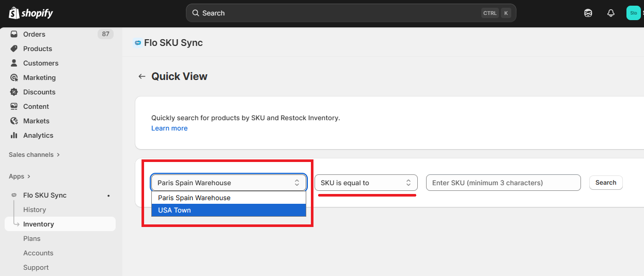Click the Products tag icon

(x=14, y=48)
